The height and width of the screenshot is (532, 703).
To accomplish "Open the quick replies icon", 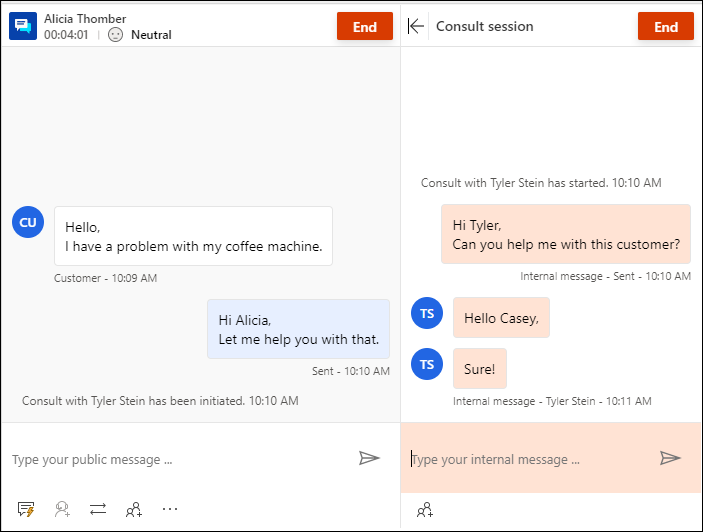I will click(x=26, y=509).
